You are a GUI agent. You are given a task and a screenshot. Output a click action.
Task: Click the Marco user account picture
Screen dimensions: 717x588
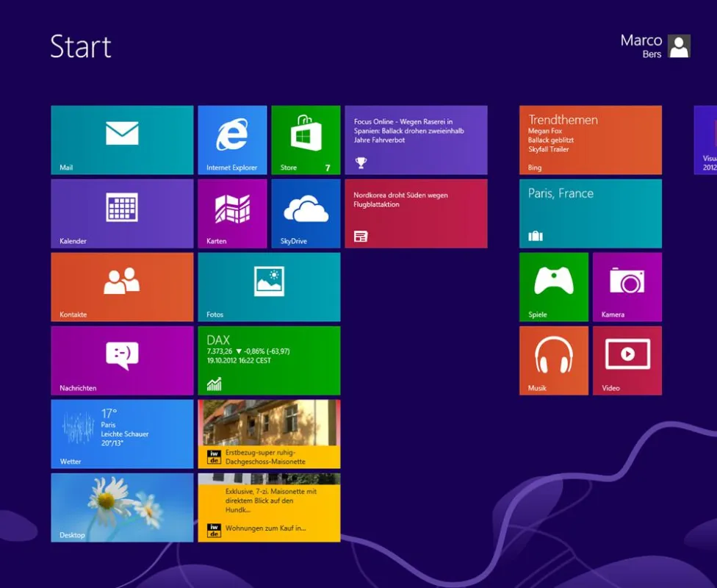coord(679,46)
